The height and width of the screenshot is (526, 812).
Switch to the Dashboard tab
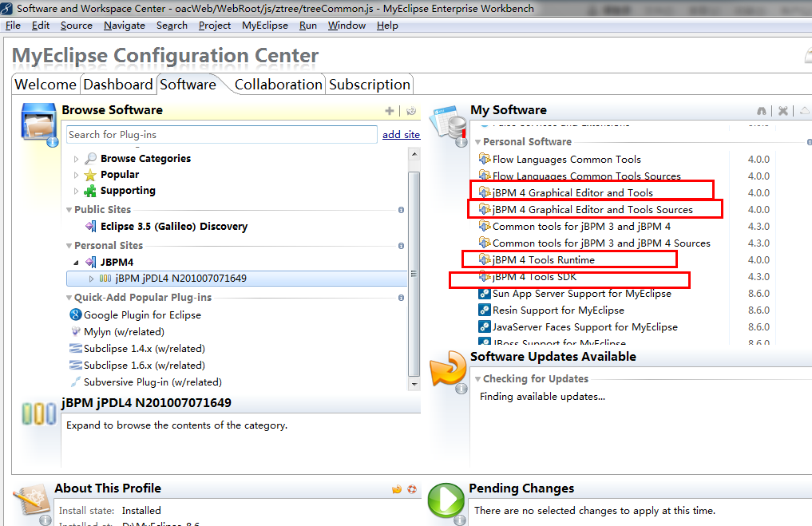point(118,85)
